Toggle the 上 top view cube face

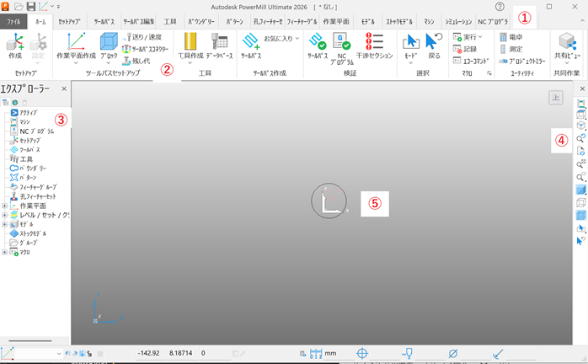pos(556,98)
